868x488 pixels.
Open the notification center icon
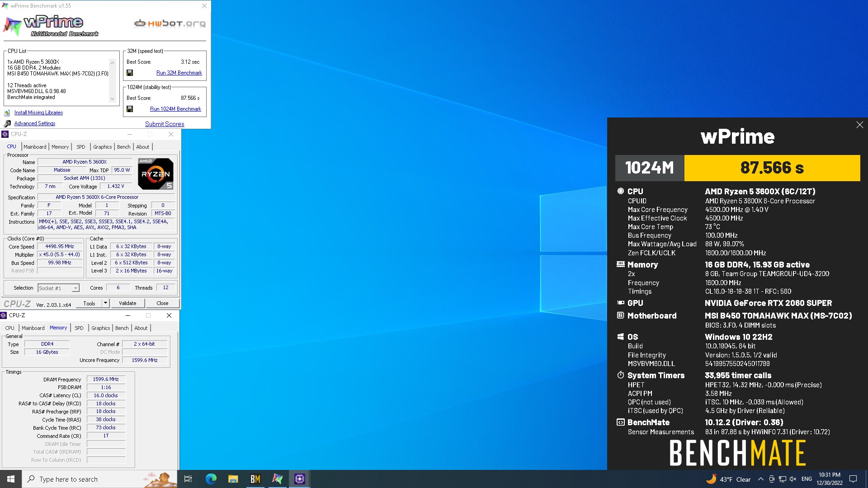(x=854, y=479)
